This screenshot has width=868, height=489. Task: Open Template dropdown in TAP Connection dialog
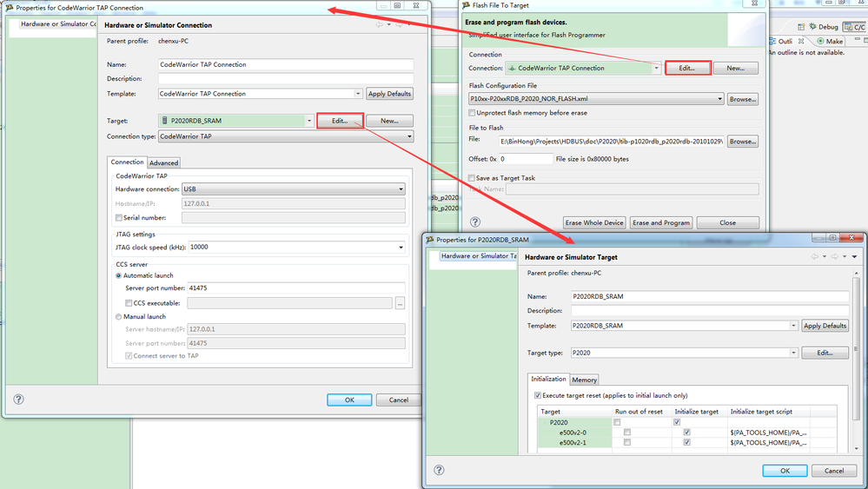(358, 94)
